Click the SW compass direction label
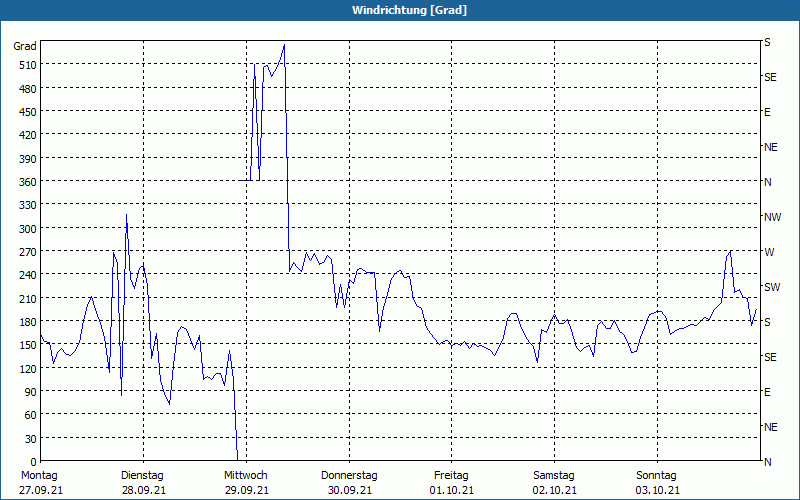The image size is (800, 500). 771,287
